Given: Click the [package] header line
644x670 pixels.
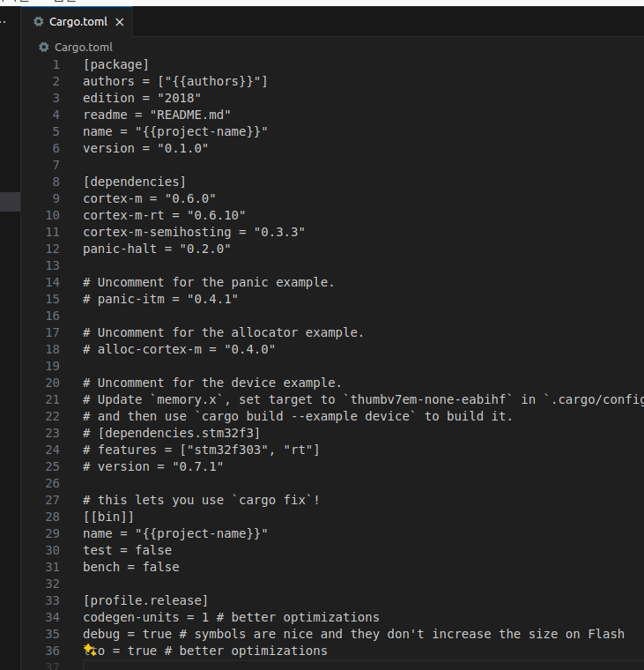Looking at the screenshot, I should pos(115,64).
